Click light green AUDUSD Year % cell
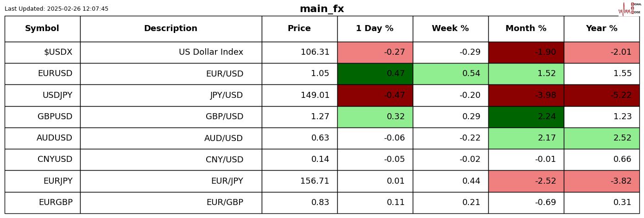The image size is (644, 218). pyautogui.click(x=601, y=138)
